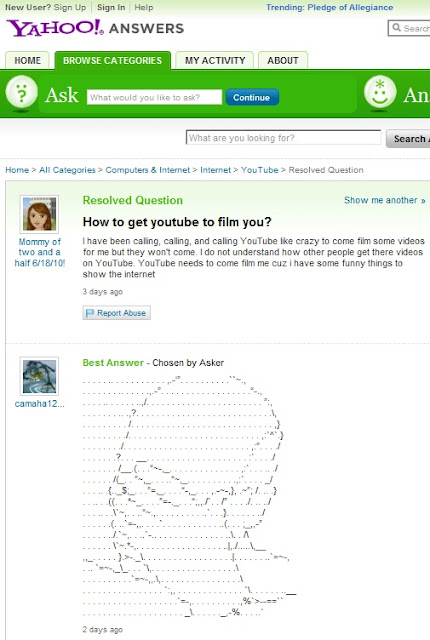430x640 pixels.
Task: Click the Search button beside looking-for field
Action: [x=408, y=139]
